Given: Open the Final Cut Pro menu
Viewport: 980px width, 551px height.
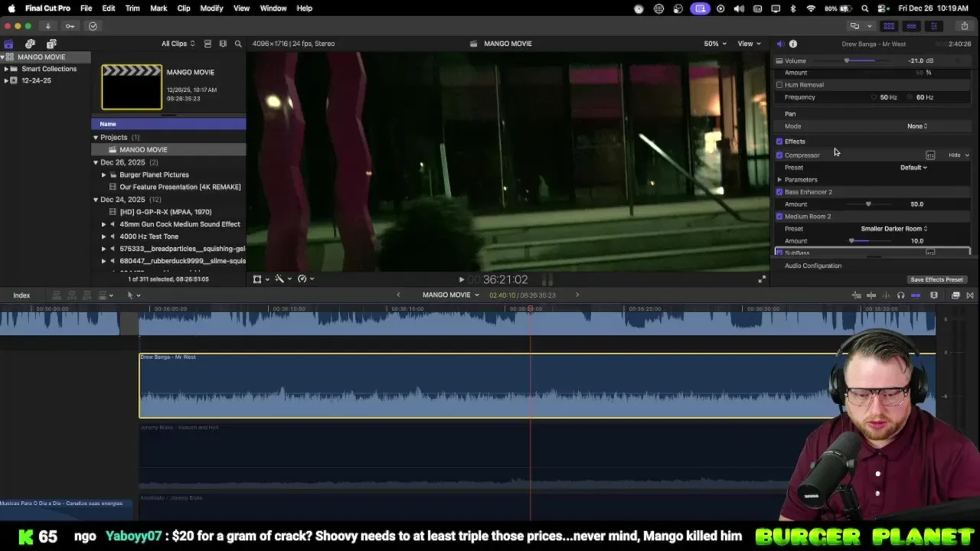Looking at the screenshot, I should pos(47,8).
